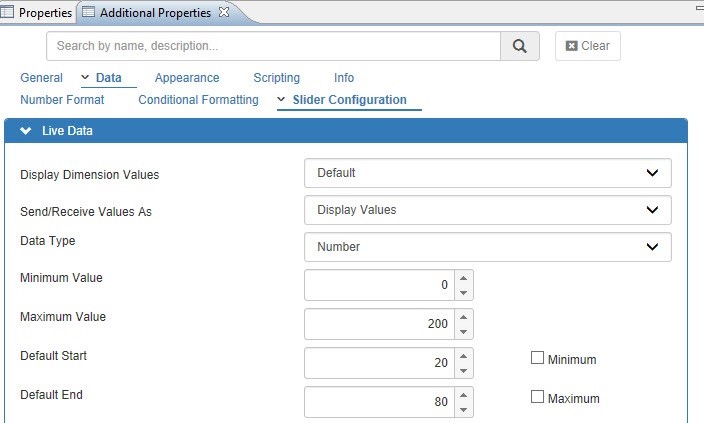Enable the Minimum checkbox

(x=537, y=359)
